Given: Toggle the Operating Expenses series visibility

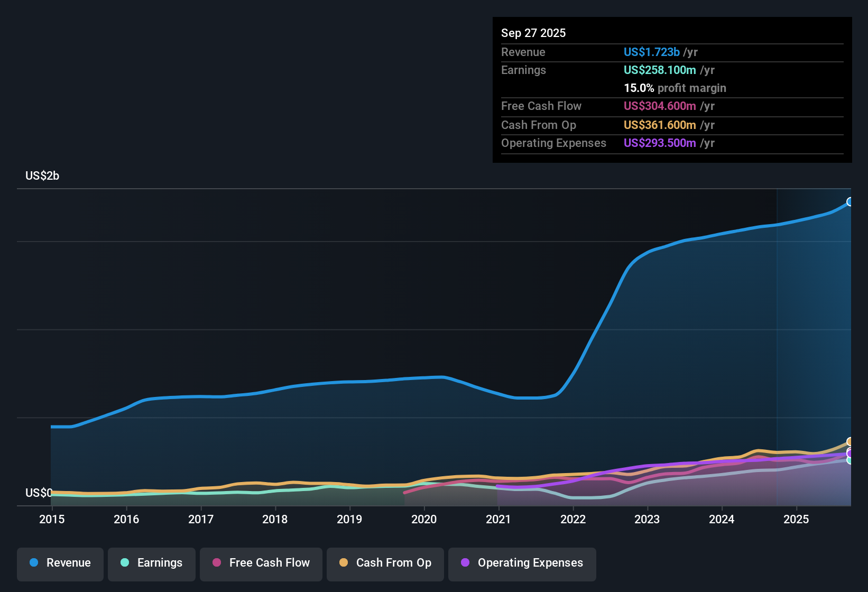Looking at the screenshot, I should (522, 563).
